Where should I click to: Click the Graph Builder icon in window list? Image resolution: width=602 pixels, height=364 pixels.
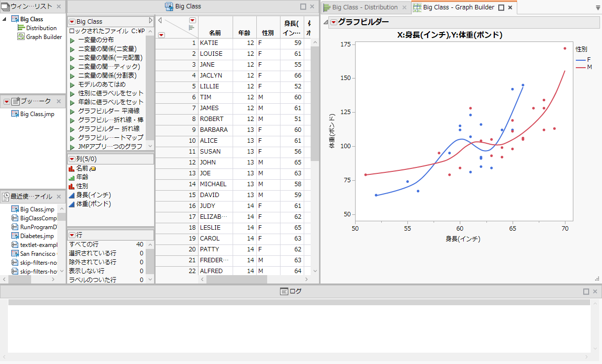(21, 37)
